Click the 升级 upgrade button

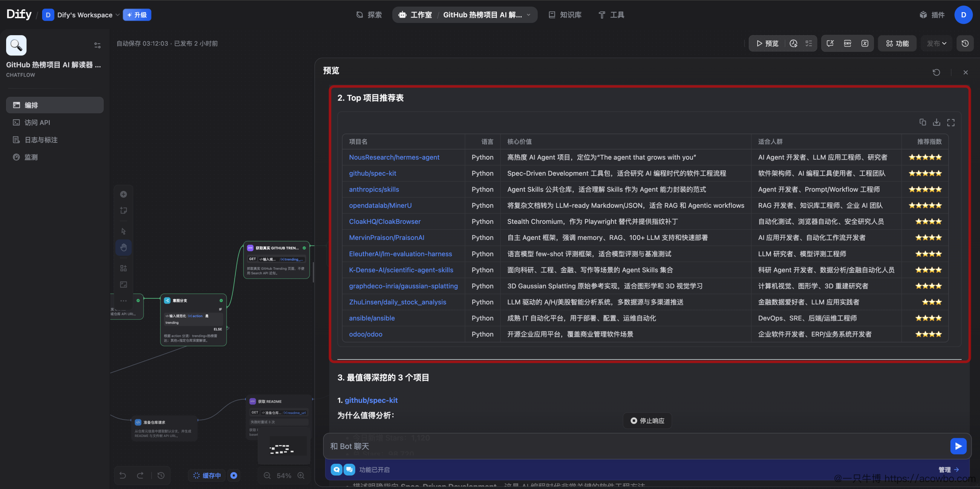click(x=137, y=15)
